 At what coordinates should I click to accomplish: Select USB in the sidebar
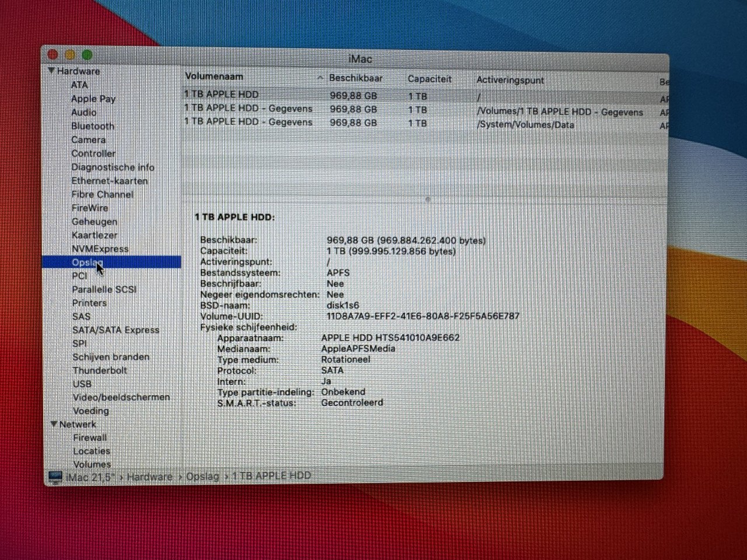[x=82, y=384]
